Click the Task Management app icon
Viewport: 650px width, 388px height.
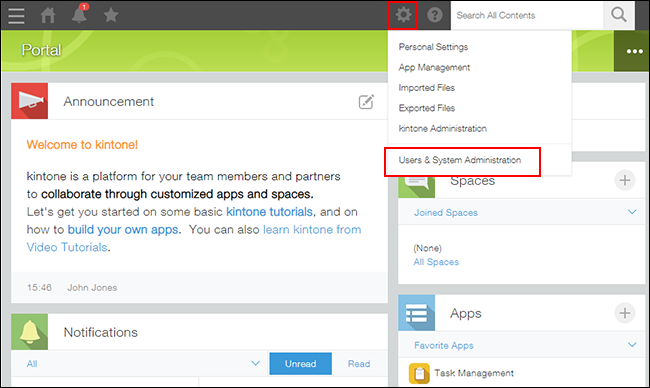(x=419, y=373)
